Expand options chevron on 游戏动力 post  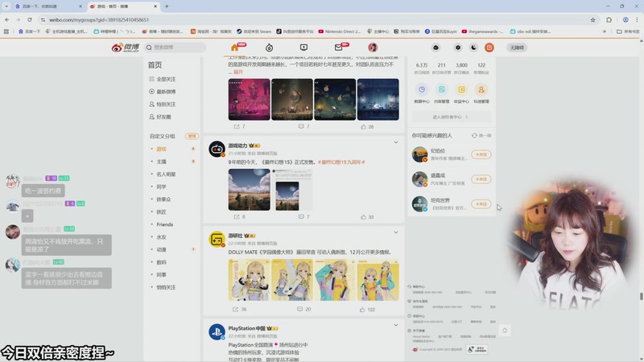pyautogui.click(x=396, y=142)
